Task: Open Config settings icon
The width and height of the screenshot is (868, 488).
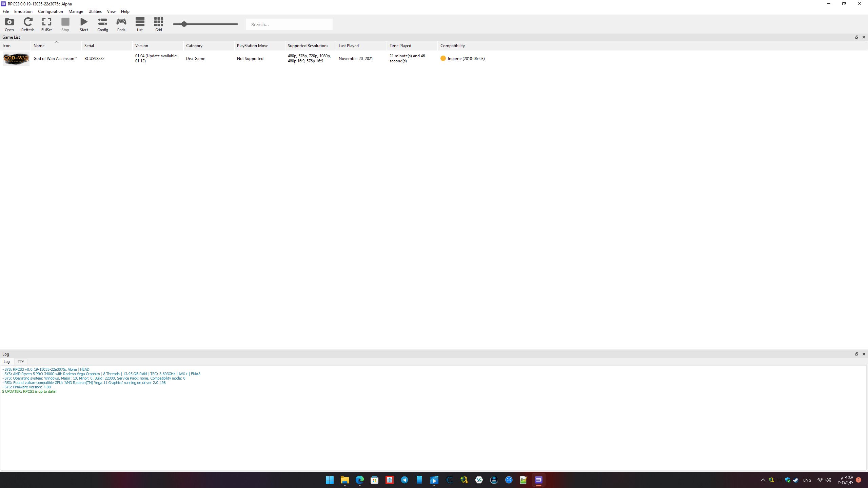Action: click(x=102, y=24)
